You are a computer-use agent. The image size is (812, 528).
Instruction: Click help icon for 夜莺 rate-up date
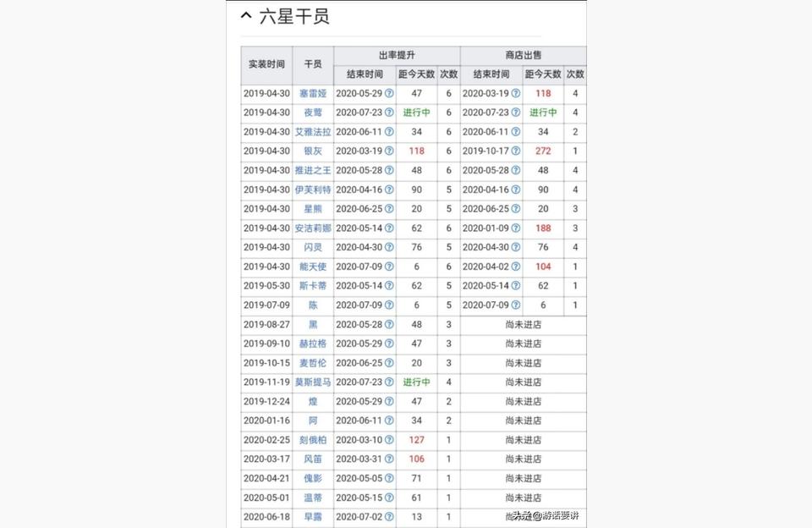389,113
